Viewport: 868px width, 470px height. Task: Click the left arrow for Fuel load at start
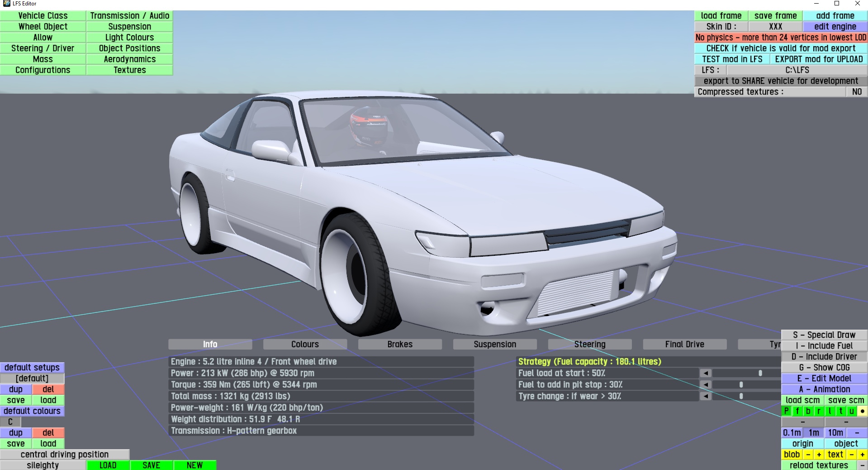point(706,373)
